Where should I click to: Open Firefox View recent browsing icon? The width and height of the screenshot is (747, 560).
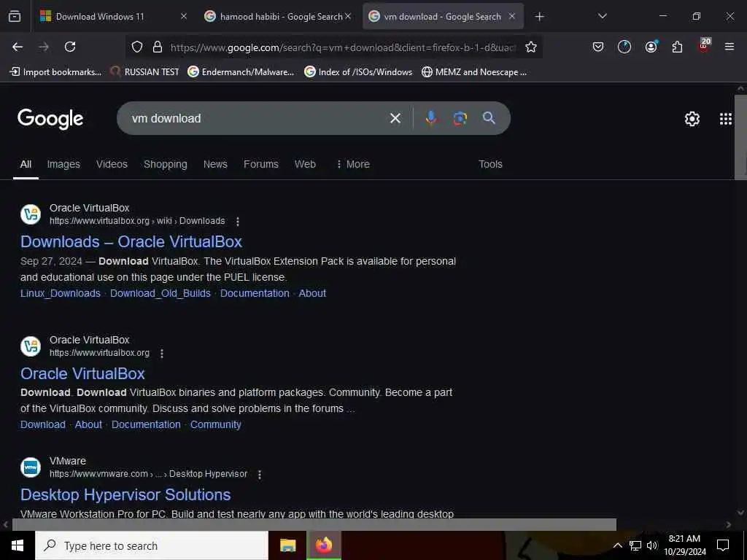pyautogui.click(x=15, y=17)
